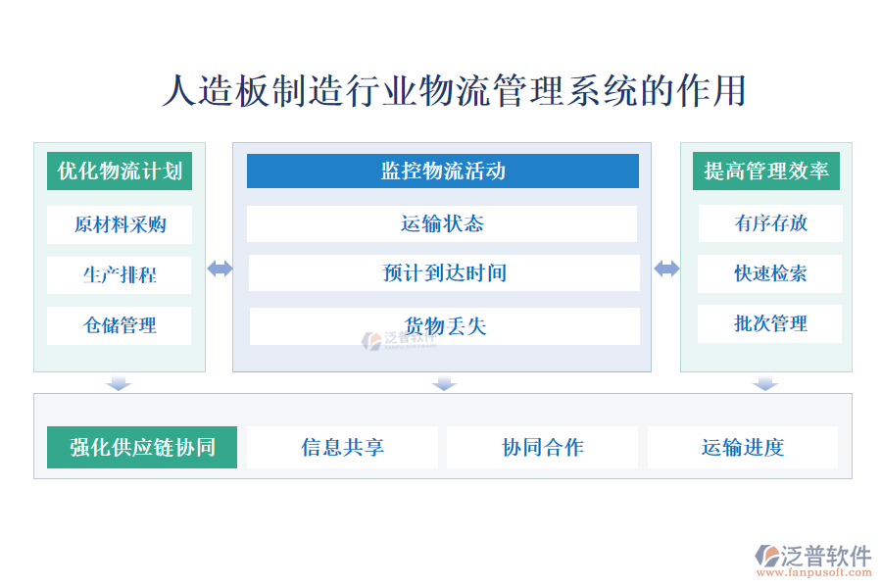The image size is (882, 588).
Task: Click the right double-headed arrow icon
Action: click(x=666, y=269)
